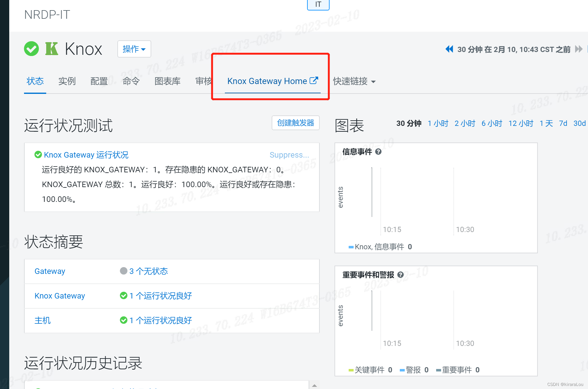Click the up arrow of the history scrollbar

[314, 385]
